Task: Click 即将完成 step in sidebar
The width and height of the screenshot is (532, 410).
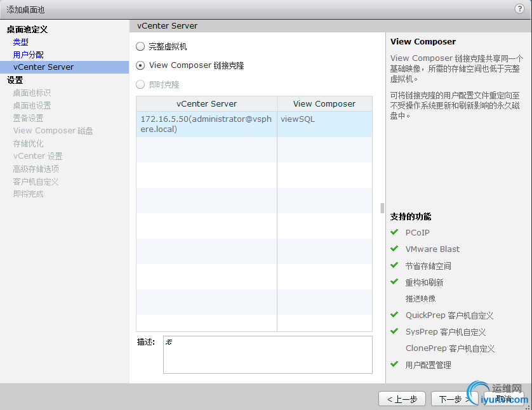Action: click(x=28, y=194)
